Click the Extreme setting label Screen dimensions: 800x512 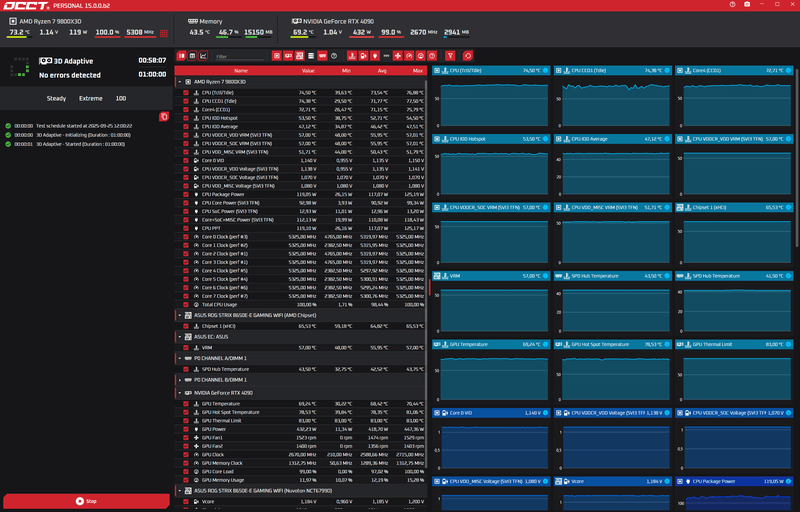coord(90,98)
